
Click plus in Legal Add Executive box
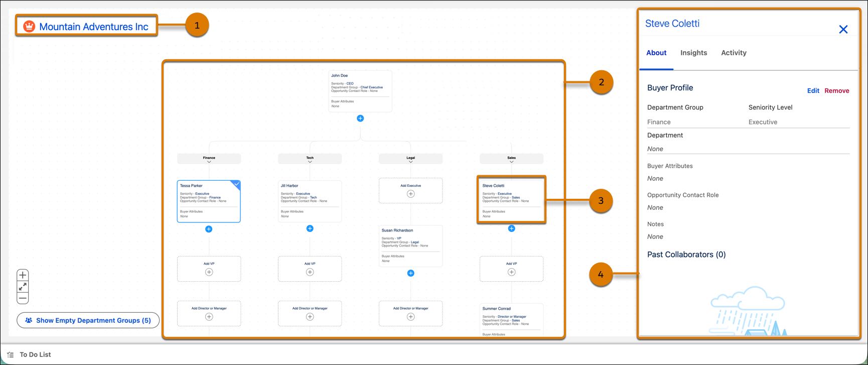pos(410,194)
